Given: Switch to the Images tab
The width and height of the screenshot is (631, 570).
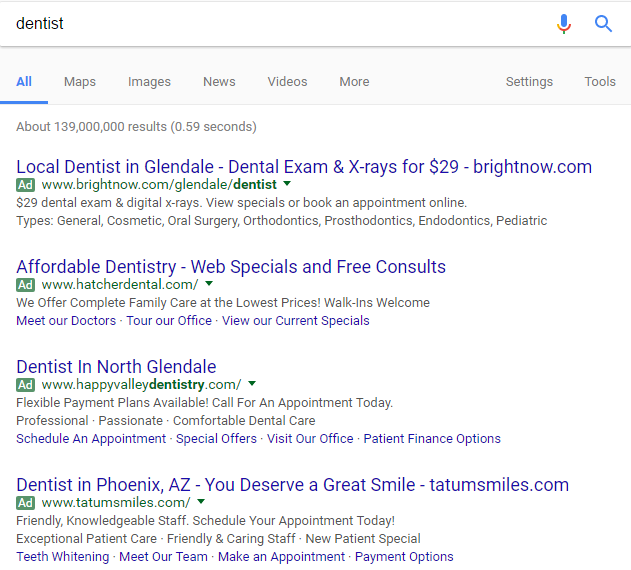Looking at the screenshot, I should point(149,82).
